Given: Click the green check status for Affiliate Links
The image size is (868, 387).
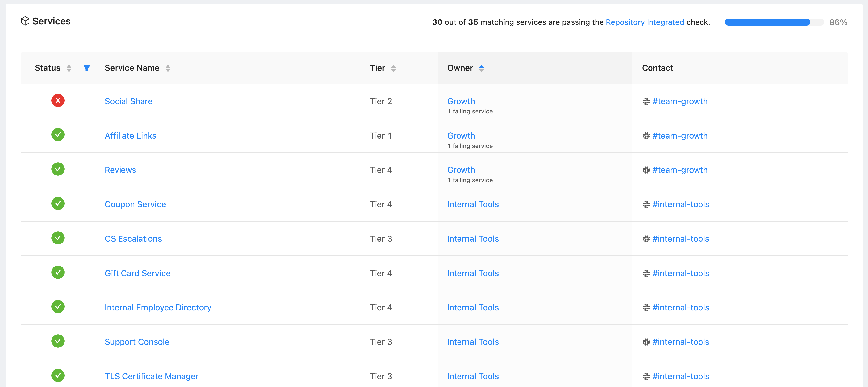Looking at the screenshot, I should point(58,135).
